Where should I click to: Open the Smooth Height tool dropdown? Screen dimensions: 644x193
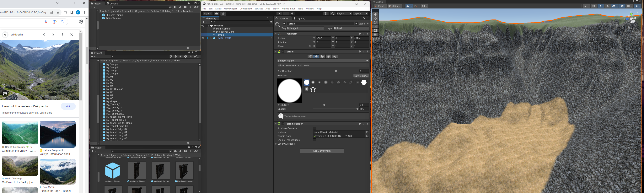click(322, 61)
